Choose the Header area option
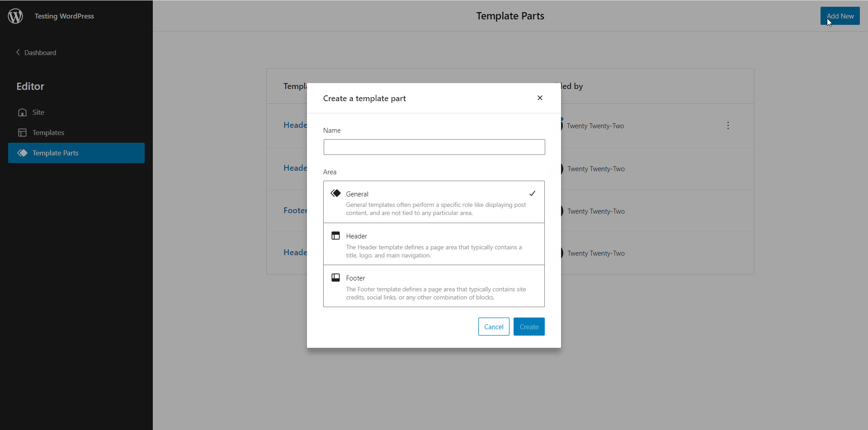Screen dimensions: 868x430 coord(434,244)
